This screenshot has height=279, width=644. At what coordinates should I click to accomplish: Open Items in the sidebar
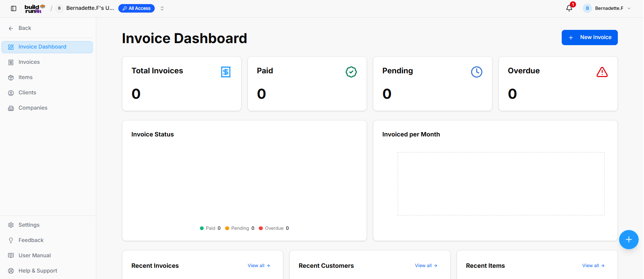point(47,77)
